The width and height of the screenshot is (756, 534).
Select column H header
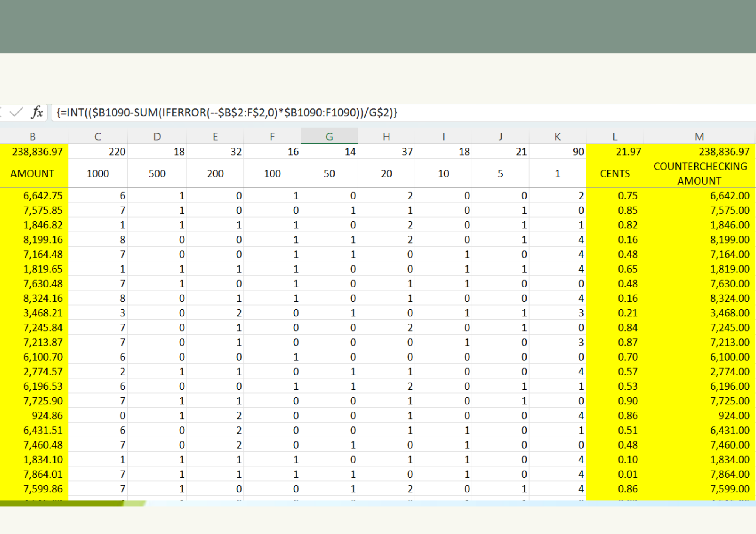tap(386, 136)
